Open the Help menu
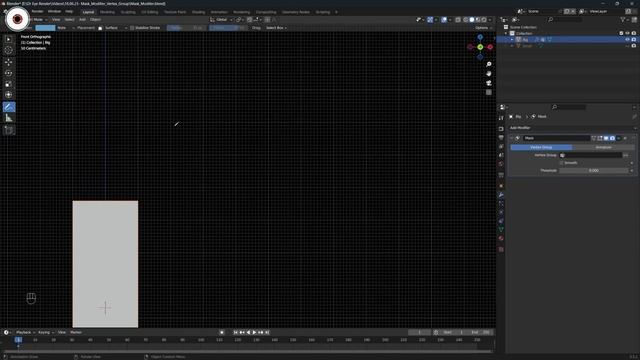 69,11
